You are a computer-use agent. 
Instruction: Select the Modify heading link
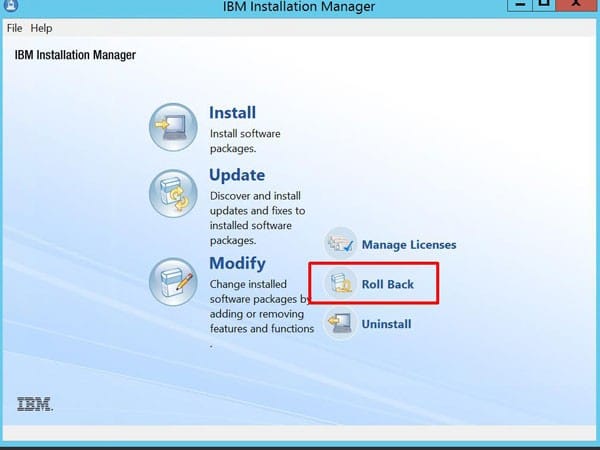click(x=237, y=263)
